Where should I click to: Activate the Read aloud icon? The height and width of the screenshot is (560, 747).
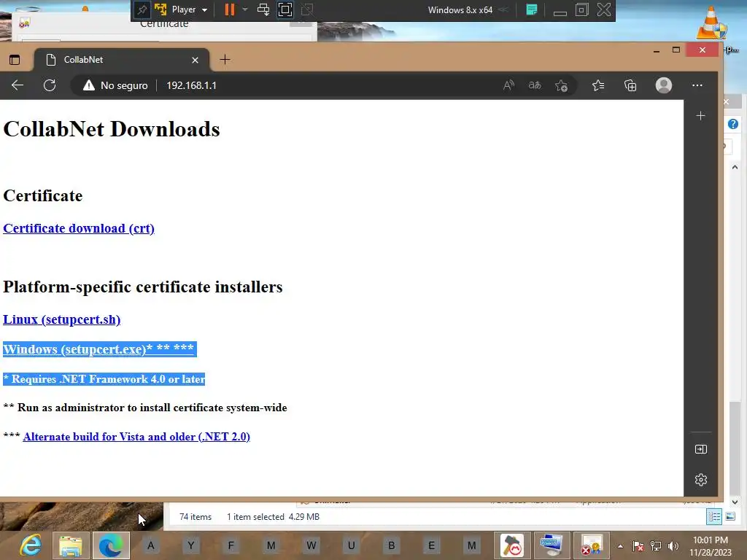(x=508, y=85)
